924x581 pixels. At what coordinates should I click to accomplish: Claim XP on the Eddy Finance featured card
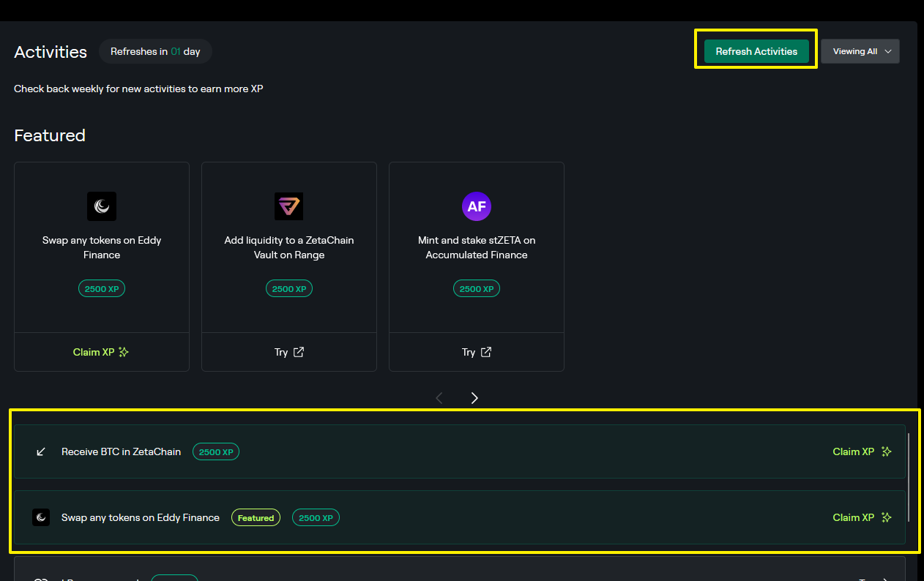[x=102, y=352]
